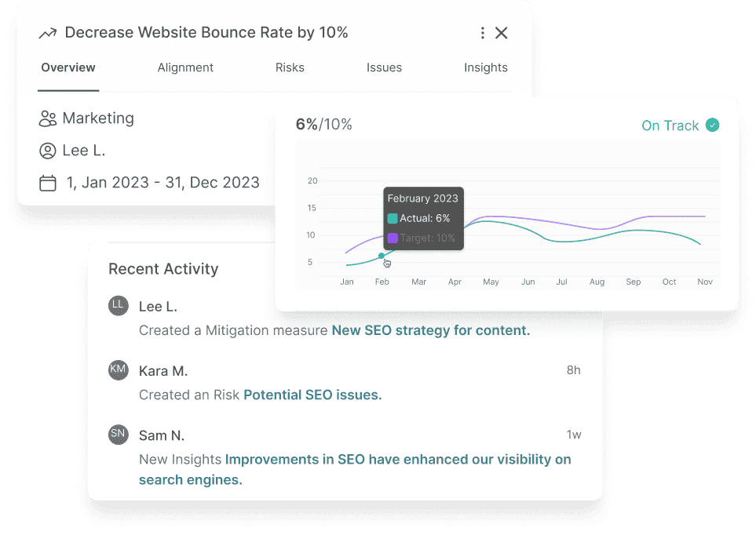The image size is (756, 535).
Task: Click the date range 1, Jan 2023 - 31, Dec 2023
Action: point(163,183)
